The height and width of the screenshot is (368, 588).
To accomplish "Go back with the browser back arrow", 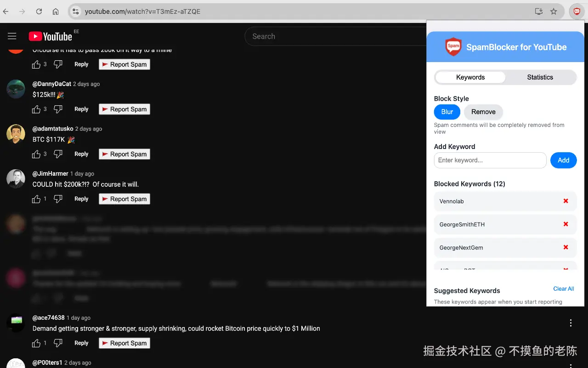I will click(6, 11).
